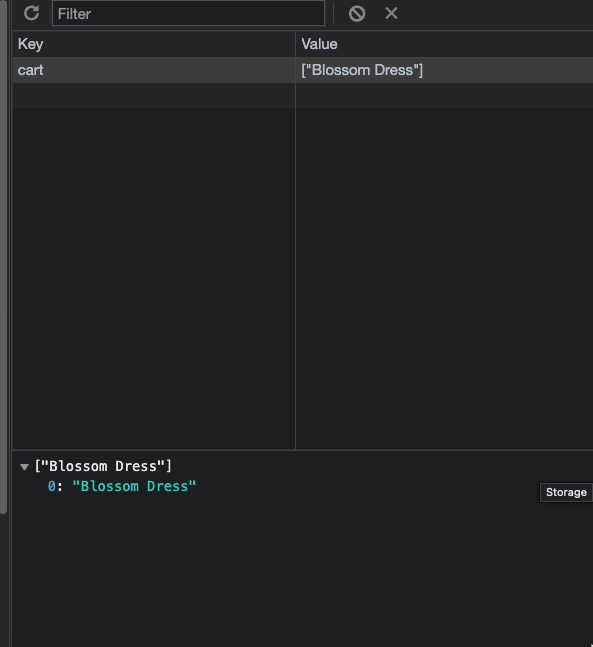The image size is (593, 647).
Task: Click the ["Blossom Dress"] preview root text
Action: coord(103,466)
